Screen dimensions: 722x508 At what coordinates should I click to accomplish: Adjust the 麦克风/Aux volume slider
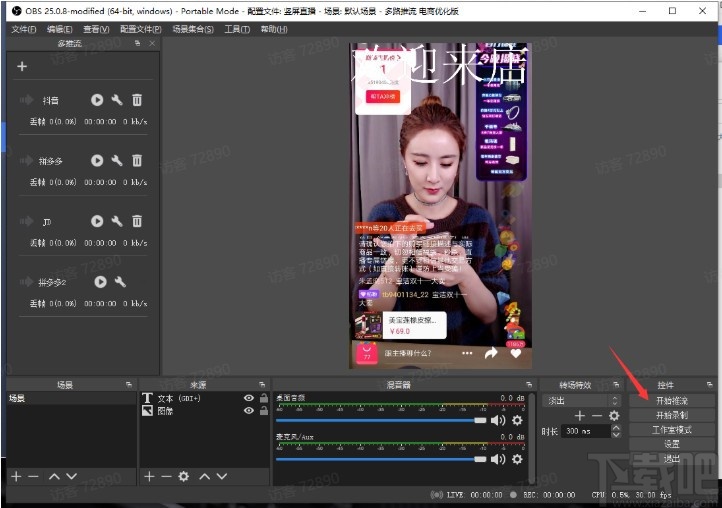coord(381,459)
